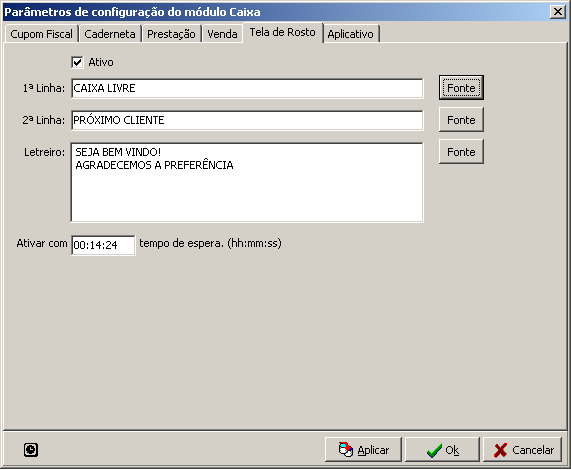
Task: Click the 1ª Linha field with CAIXA LIVRE
Action: click(x=247, y=88)
